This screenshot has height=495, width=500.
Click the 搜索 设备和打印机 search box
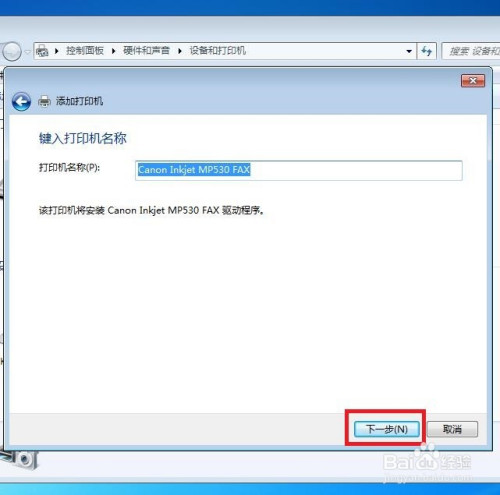pyautogui.click(x=471, y=51)
